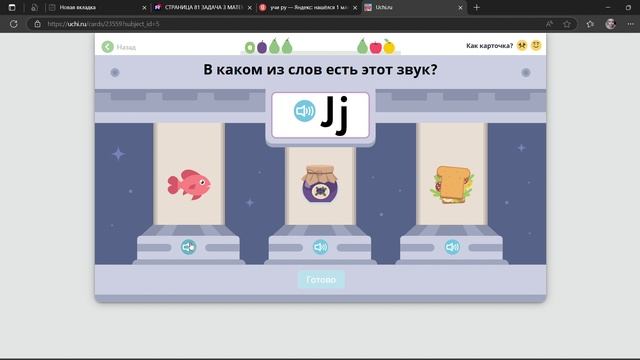The height and width of the screenshot is (360, 640).
Task: Click the red apple progress icon
Action: coord(376,47)
